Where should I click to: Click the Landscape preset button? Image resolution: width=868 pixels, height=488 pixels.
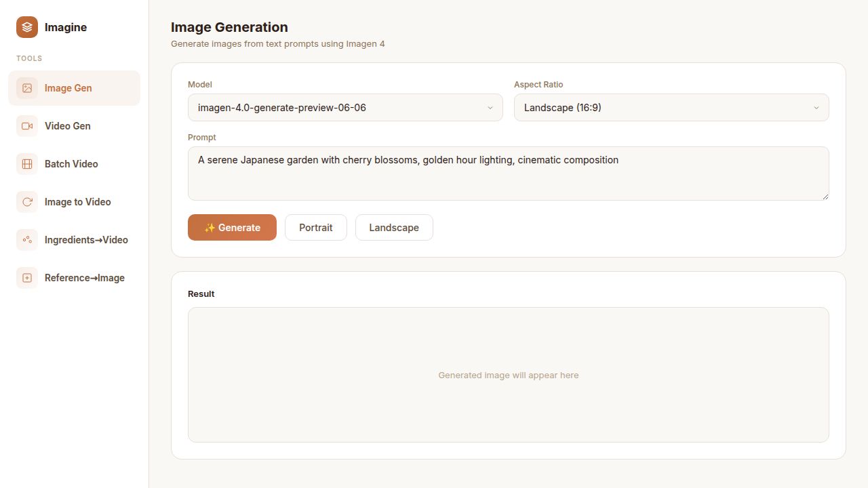pyautogui.click(x=394, y=227)
